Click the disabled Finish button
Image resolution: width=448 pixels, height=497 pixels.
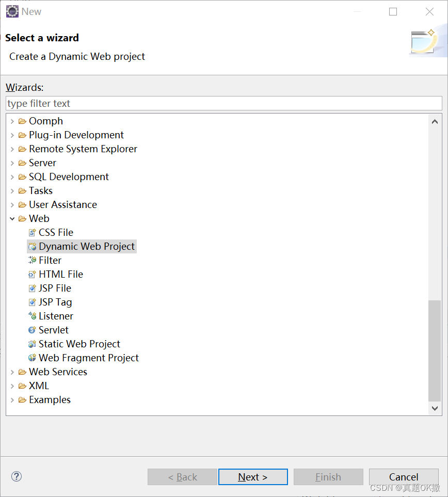[x=328, y=477]
